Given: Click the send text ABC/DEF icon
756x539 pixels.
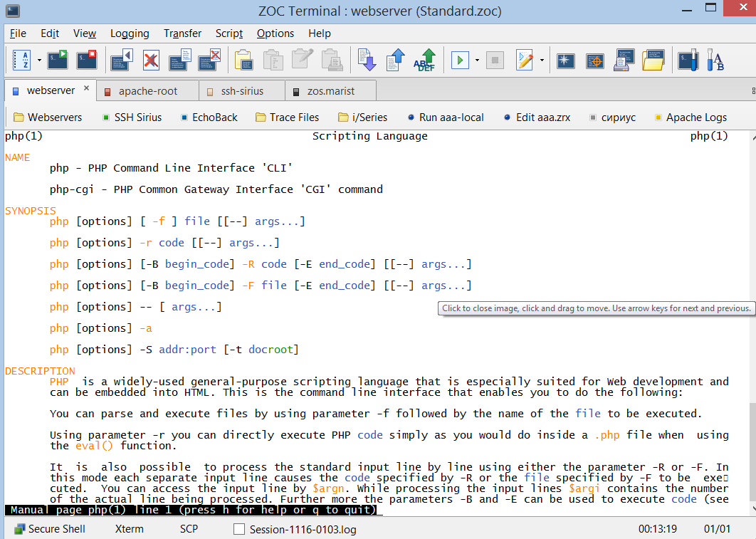Looking at the screenshot, I should point(425,61).
